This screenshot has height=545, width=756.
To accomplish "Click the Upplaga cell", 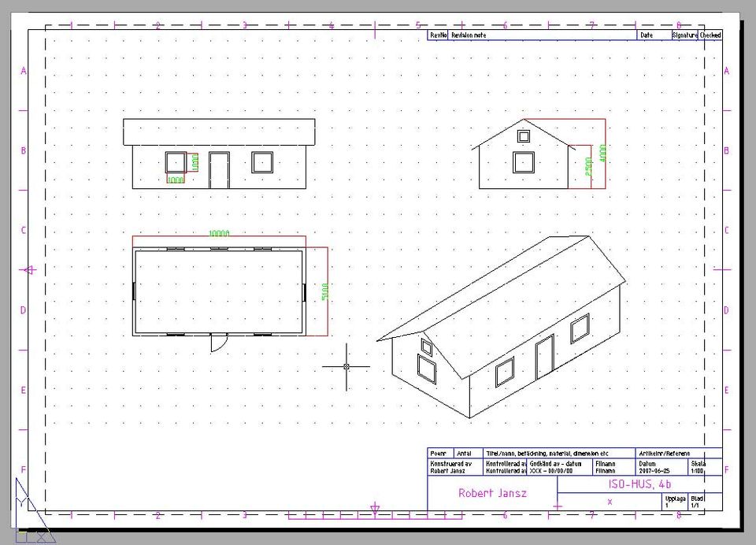I will 676,502.
